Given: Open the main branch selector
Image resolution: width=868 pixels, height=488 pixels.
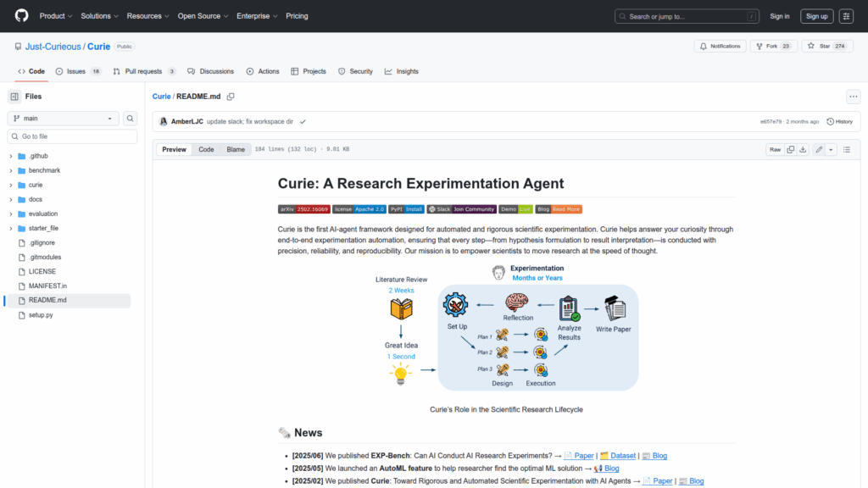Looking at the screenshot, I should point(63,119).
